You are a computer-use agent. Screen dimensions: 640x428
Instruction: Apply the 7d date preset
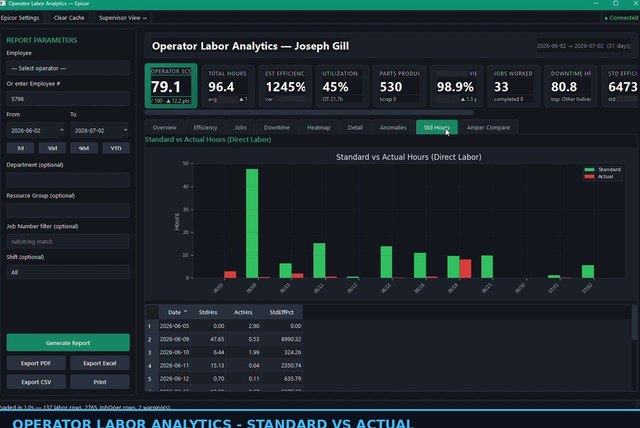point(20,148)
